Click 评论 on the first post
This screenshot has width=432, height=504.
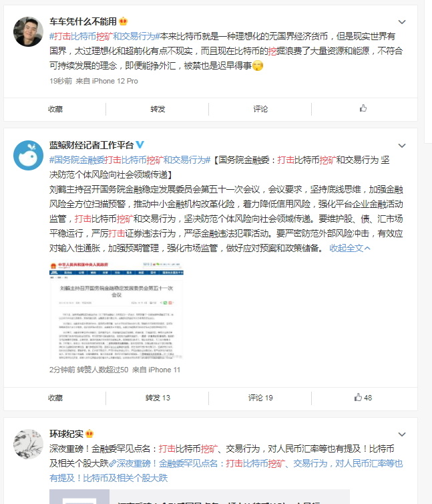pos(260,109)
